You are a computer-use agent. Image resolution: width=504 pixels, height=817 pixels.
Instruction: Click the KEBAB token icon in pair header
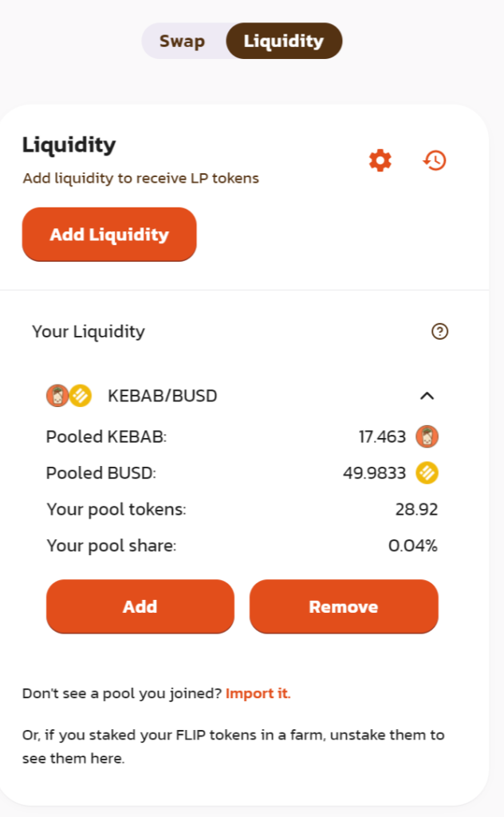click(57, 395)
